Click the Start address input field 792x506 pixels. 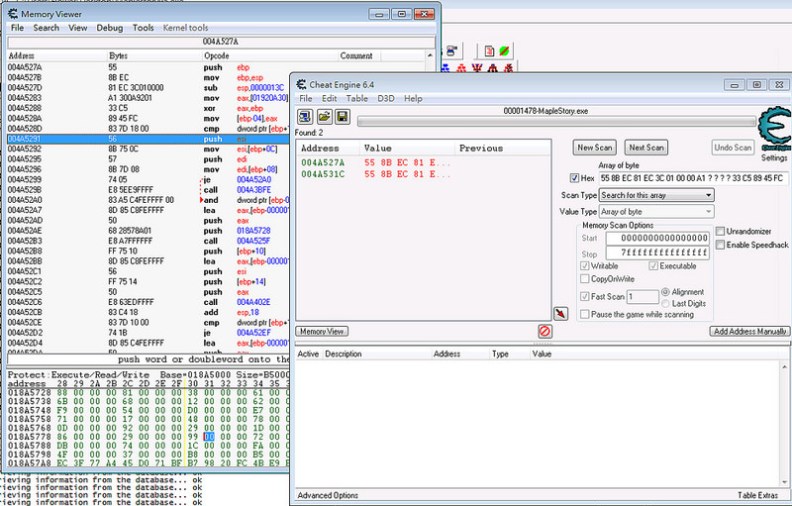tap(658, 238)
